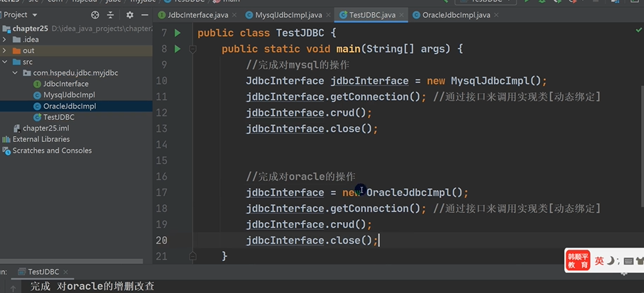Click 'com.hspedu.jdbc.myjdbc' package name
This screenshot has height=293, width=644.
tap(75, 73)
